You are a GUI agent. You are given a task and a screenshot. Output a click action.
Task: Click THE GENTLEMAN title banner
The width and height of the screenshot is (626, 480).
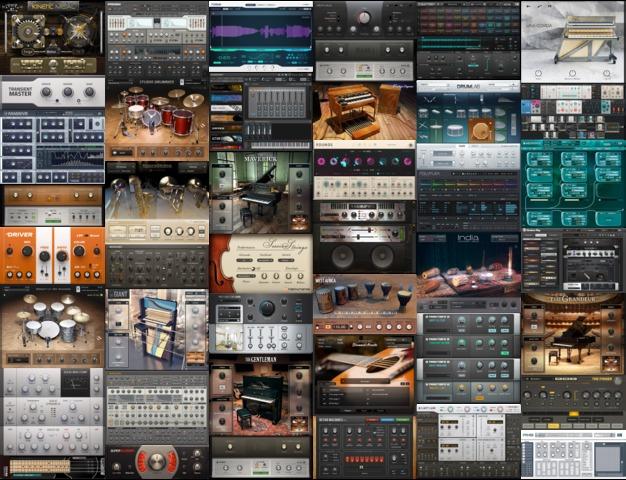tap(261, 359)
